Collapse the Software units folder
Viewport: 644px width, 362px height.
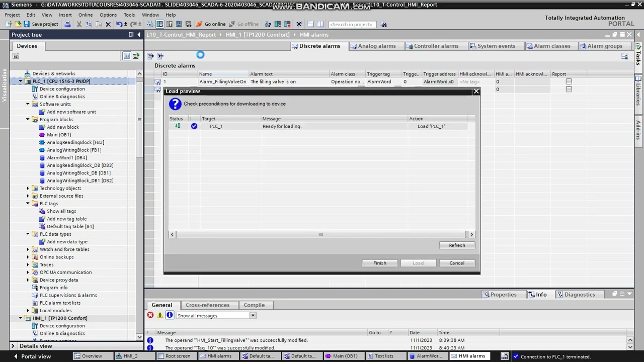click(28, 104)
